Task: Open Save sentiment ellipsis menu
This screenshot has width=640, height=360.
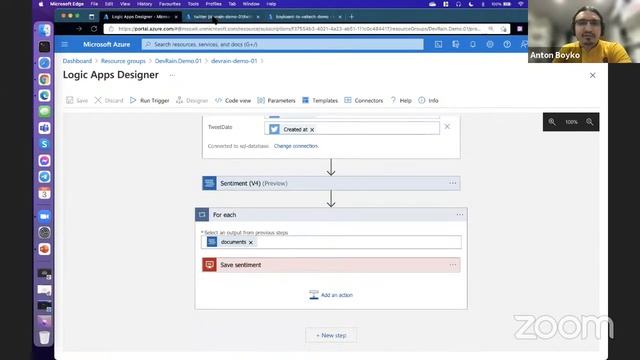Action: click(x=453, y=265)
